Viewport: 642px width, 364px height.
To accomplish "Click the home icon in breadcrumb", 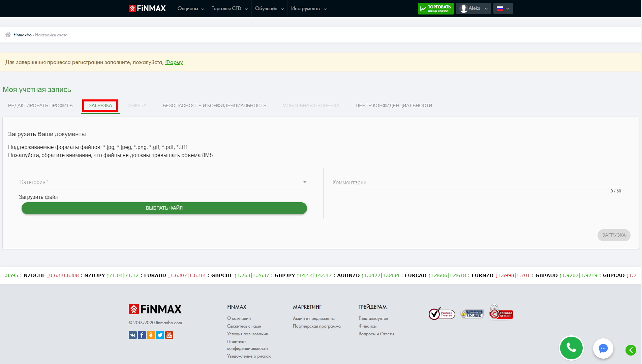I will (x=8, y=35).
